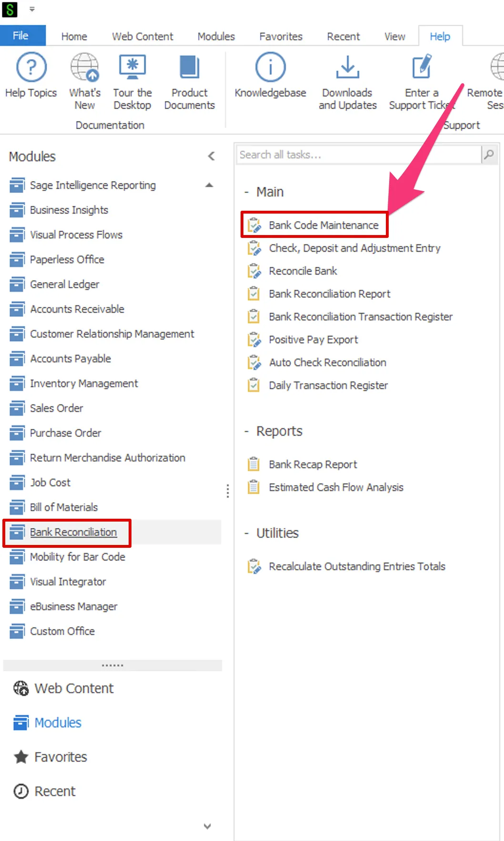This screenshot has width=504, height=841.
Task: Select Paperless Office module
Action: 67,259
